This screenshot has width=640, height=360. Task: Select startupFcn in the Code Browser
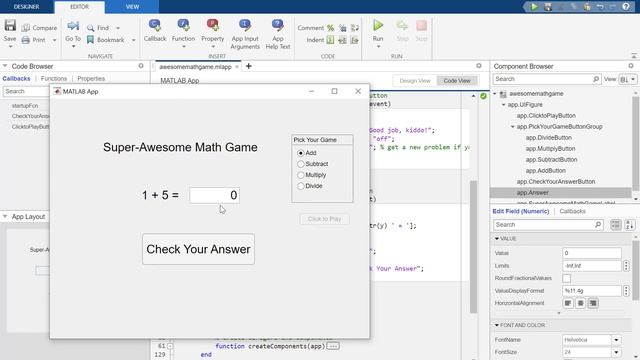pos(25,106)
